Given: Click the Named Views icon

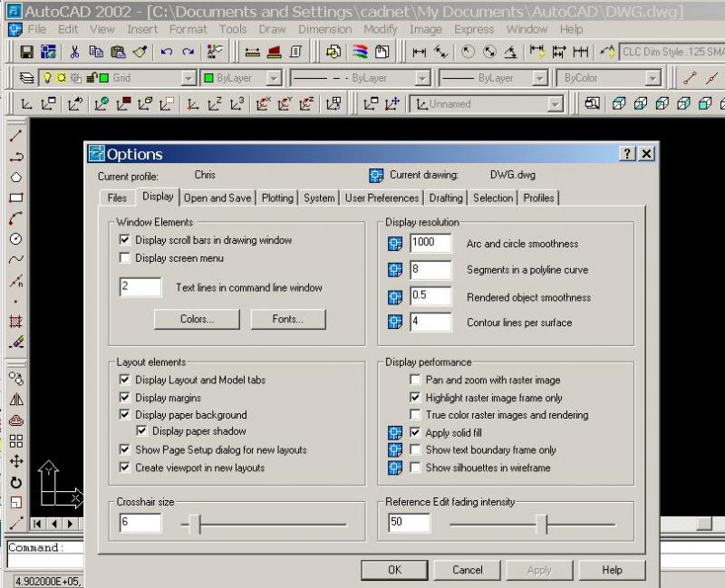Looking at the screenshot, I should 592,103.
